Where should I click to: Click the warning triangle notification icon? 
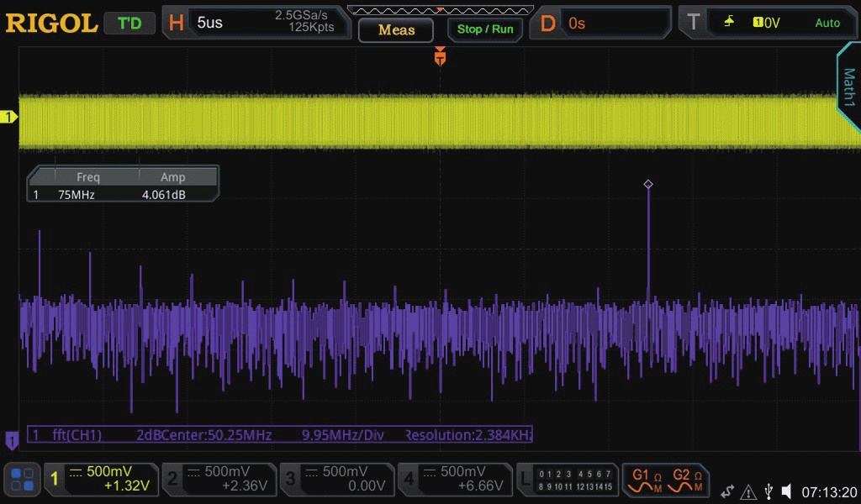click(748, 491)
